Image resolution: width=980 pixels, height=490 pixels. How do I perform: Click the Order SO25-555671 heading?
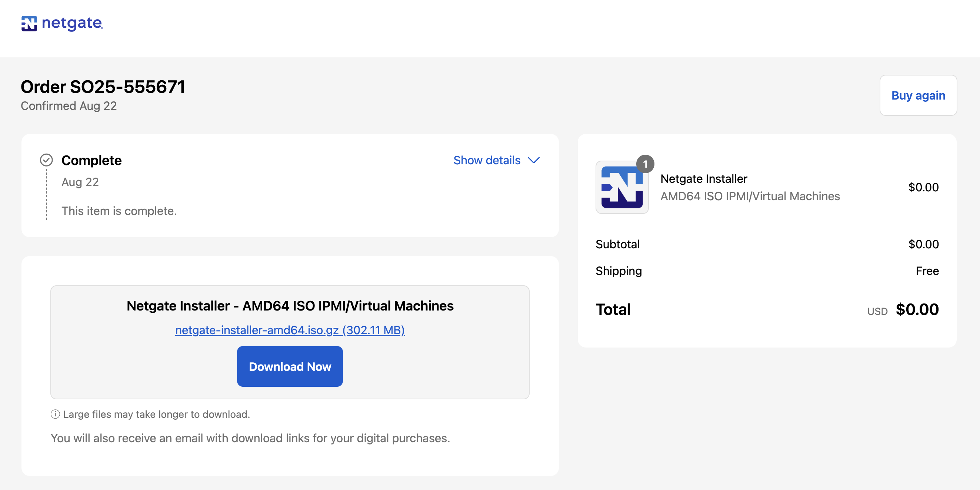coord(103,87)
